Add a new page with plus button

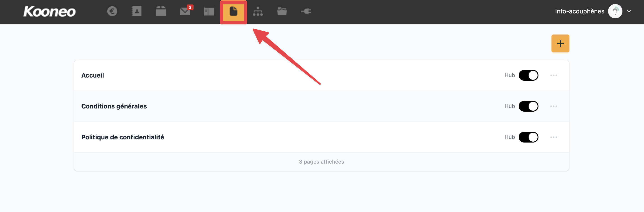click(560, 43)
